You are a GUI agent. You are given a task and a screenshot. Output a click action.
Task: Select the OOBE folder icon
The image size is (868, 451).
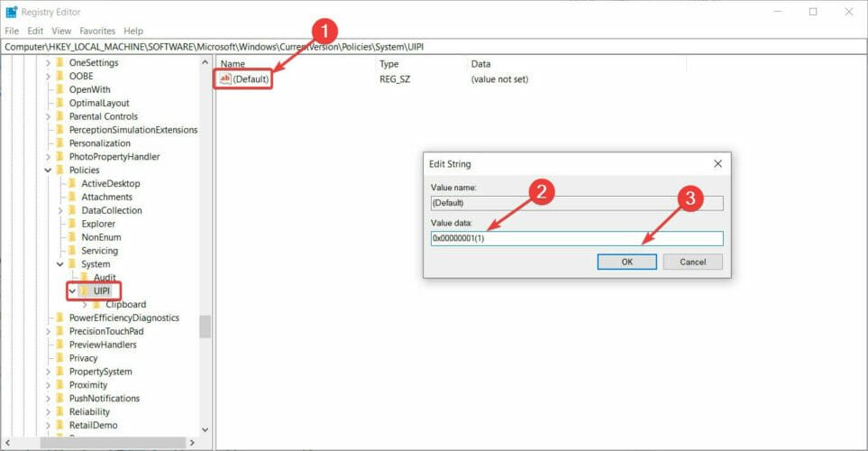pyautogui.click(x=59, y=76)
